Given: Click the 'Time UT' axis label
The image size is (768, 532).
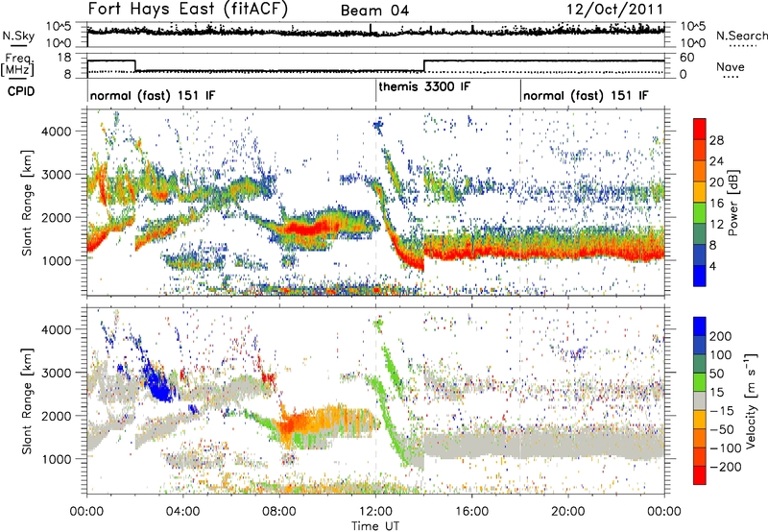Looking at the screenshot, I should (375, 526).
